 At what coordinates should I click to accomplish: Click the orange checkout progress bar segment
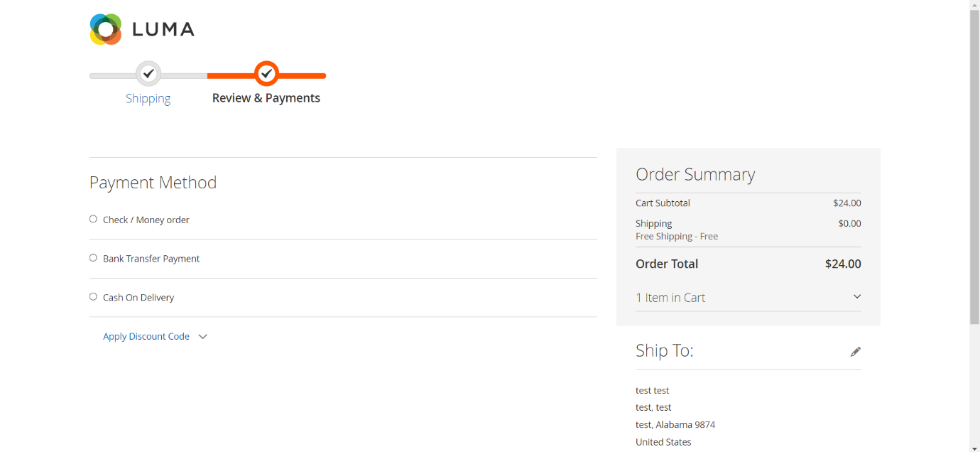[x=305, y=75]
